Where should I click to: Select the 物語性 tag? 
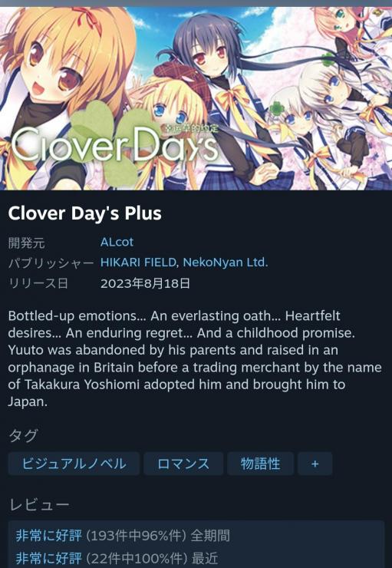click(x=260, y=464)
